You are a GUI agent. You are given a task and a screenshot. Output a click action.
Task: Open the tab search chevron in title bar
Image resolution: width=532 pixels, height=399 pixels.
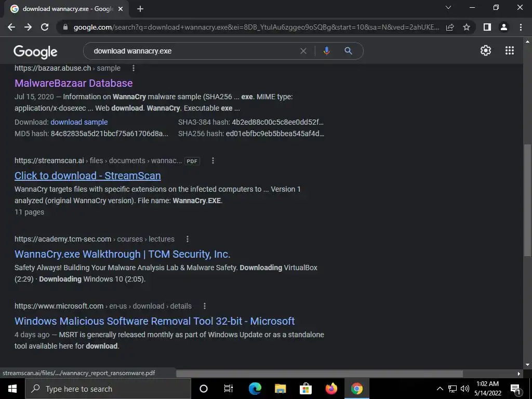click(448, 7)
